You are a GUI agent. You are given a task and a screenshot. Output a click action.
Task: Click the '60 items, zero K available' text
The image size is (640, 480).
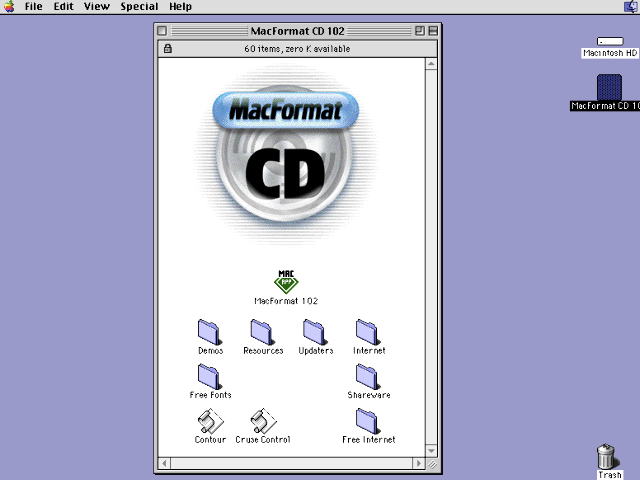coord(297,49)
